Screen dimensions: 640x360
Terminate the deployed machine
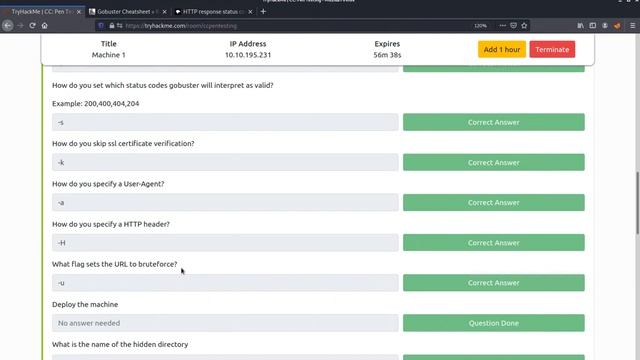point(552,49)
